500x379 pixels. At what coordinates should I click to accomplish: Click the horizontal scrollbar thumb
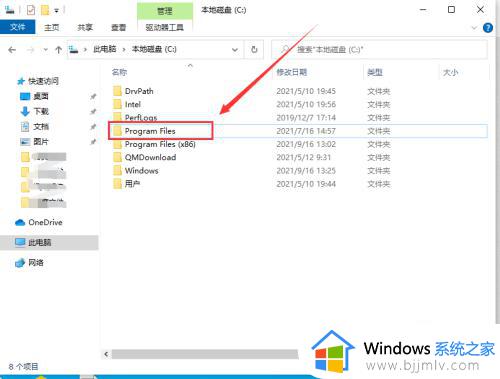[205, 354]
